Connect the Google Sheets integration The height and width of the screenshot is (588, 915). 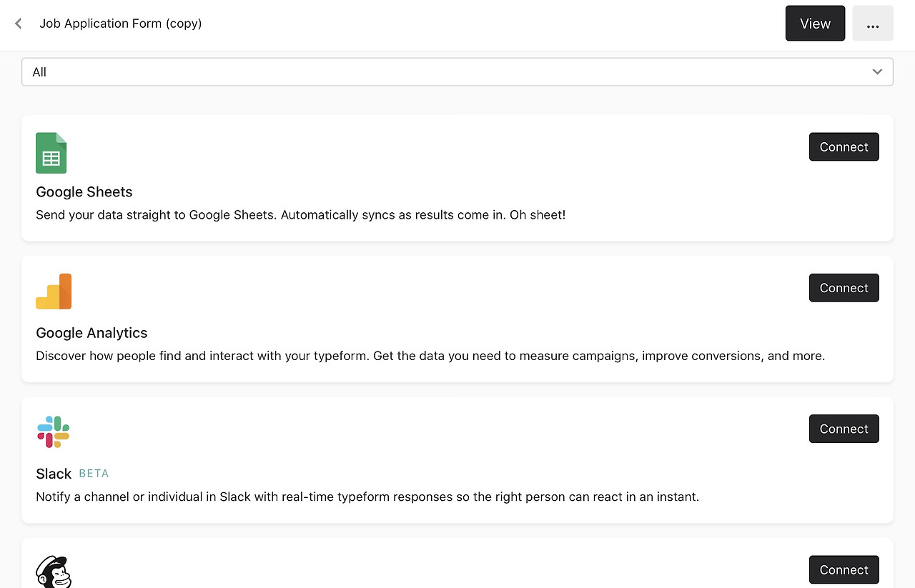pyautogui.click(x=844, y=147)
